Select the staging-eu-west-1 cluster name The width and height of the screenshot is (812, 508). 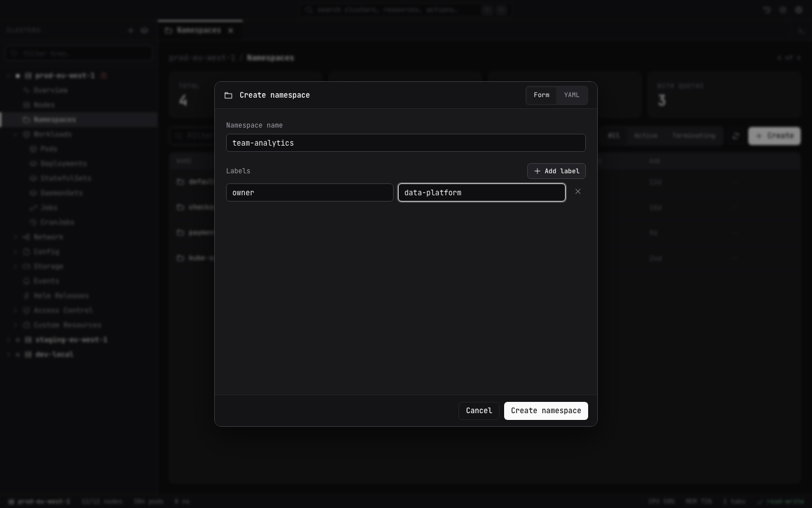(71, 340)
